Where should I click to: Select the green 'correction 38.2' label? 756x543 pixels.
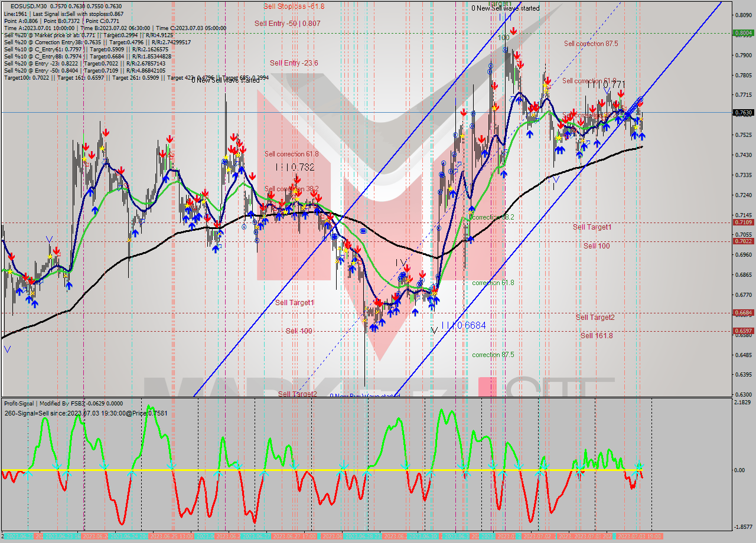(x=493, y=217)
